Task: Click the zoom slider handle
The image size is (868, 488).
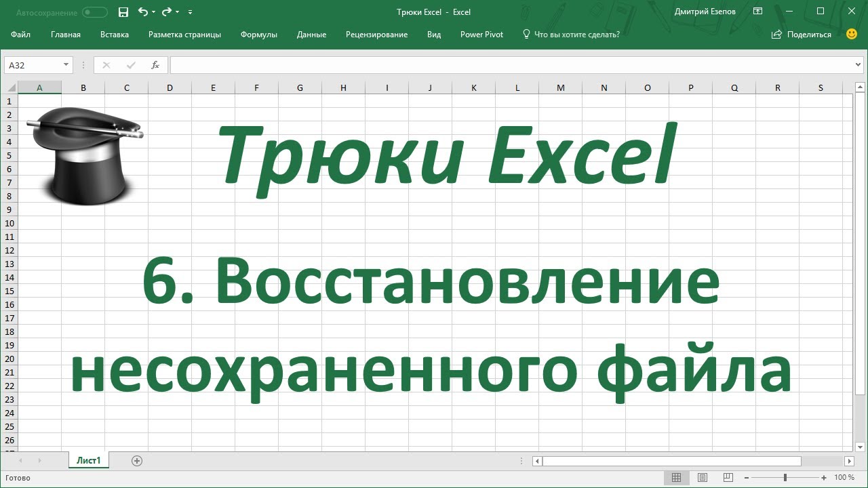Action: [x=785, y=478]
